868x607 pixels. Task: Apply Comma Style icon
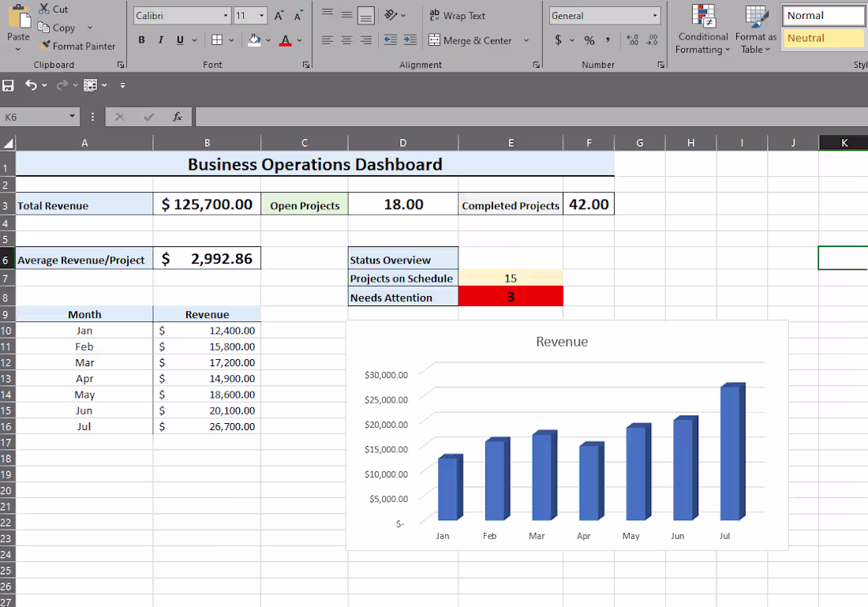coord(608,40)
